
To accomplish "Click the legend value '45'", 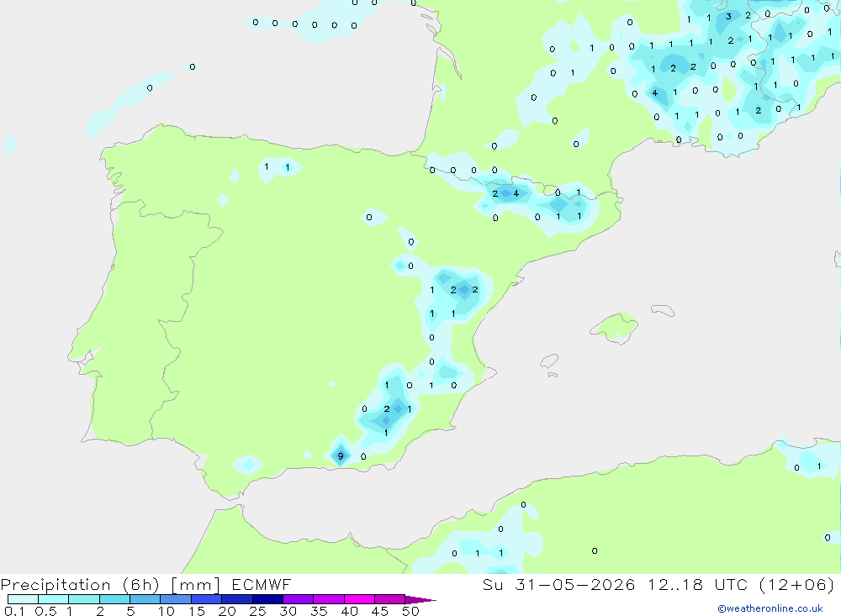I will point(380,611).
